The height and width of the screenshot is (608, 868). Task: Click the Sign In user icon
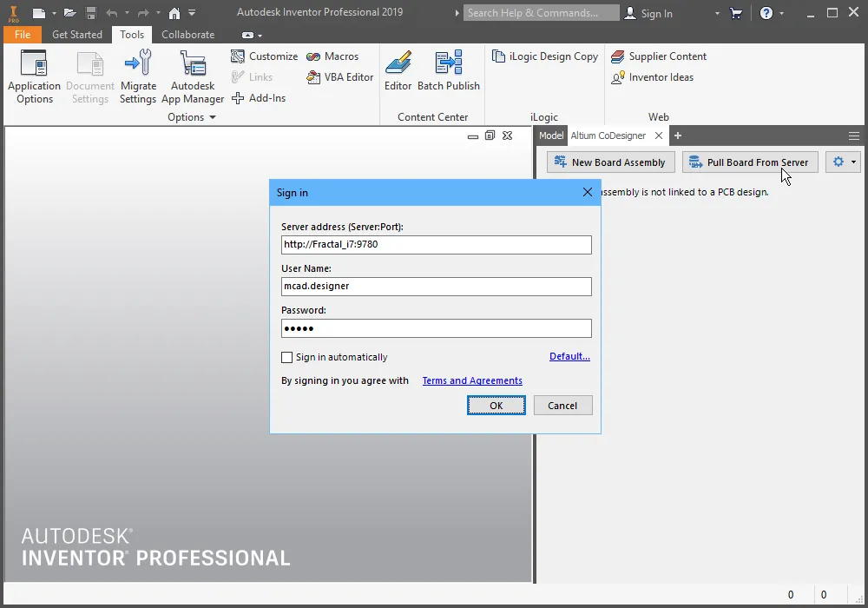[x=630, y=13]
